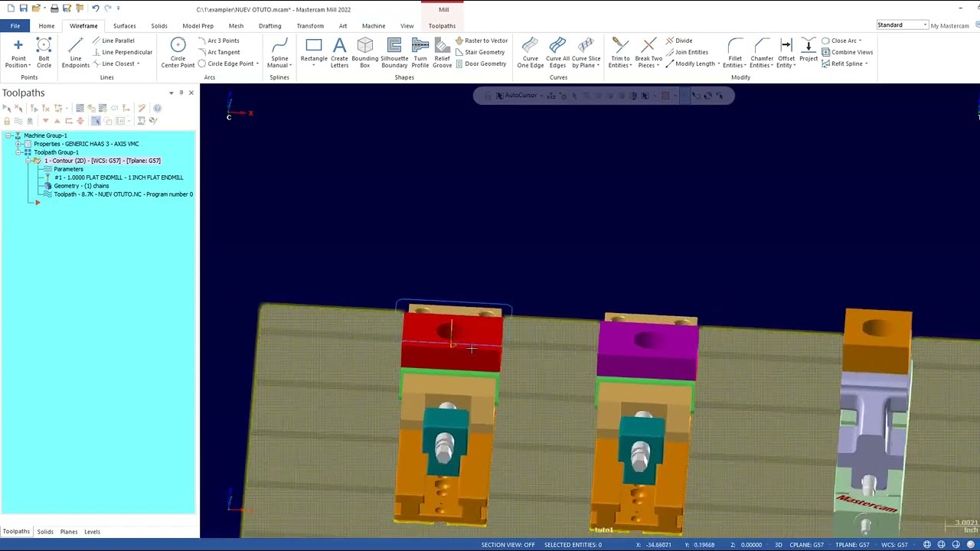Click the Print icon

pyautogui.click(x=54, y=8)
